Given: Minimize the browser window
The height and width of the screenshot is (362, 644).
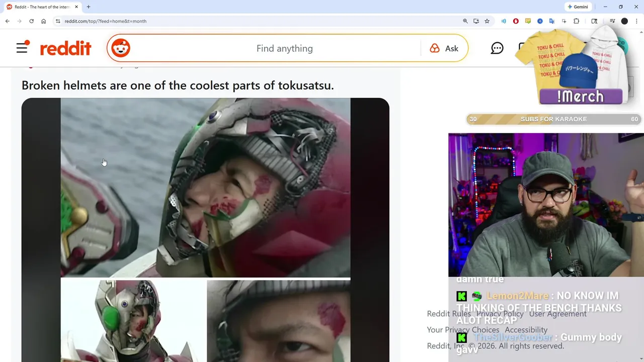Looking at the screenshot, I should point(605,7).
